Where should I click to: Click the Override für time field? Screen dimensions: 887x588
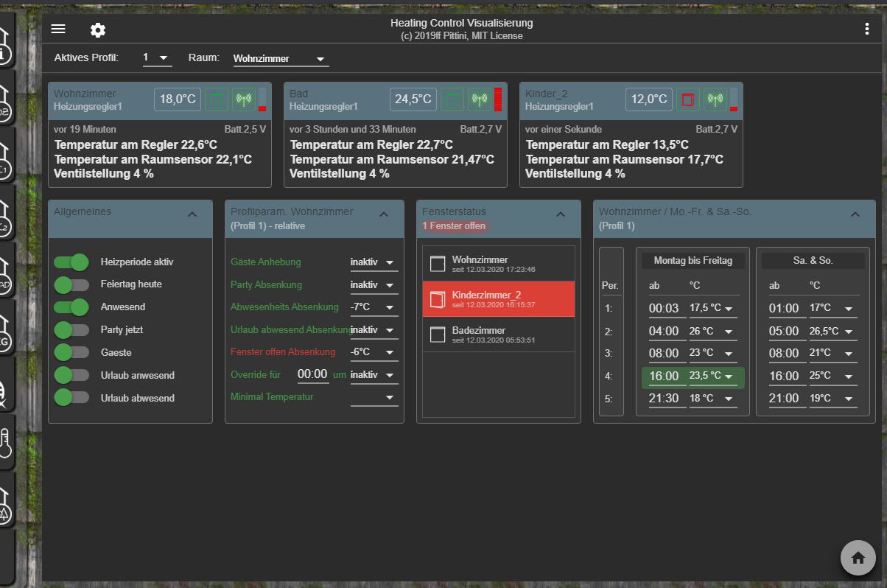(x=312, y=374)
